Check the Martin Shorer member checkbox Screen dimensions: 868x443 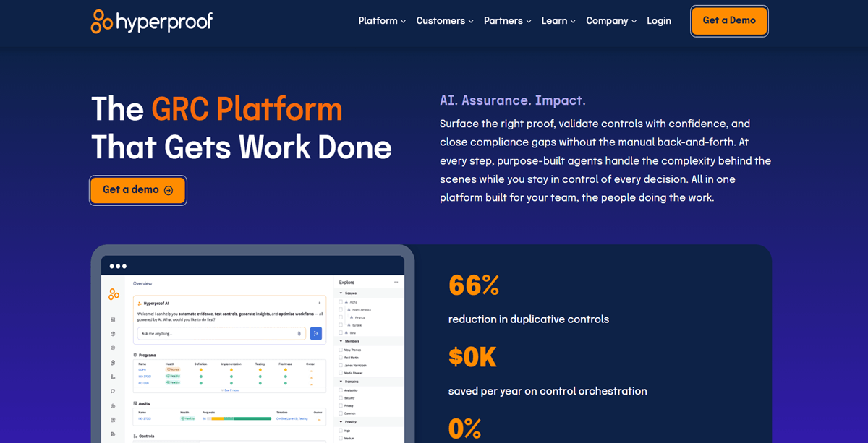click(341, 373)
